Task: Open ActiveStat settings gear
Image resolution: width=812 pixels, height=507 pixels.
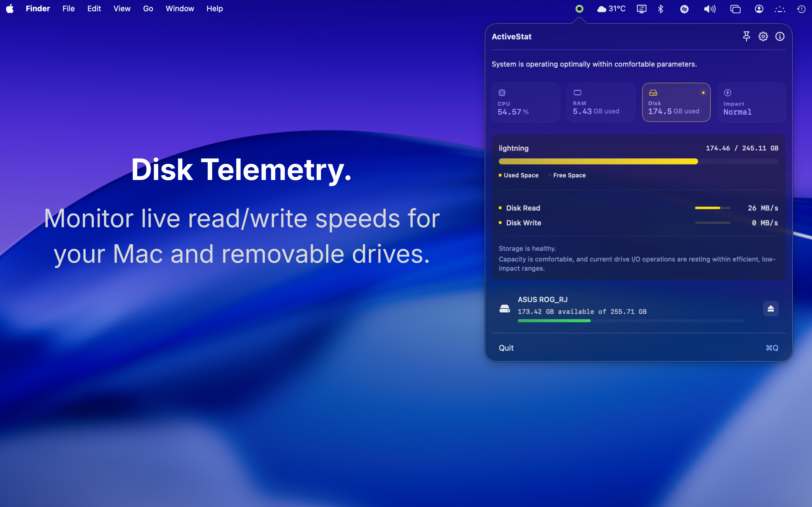Action: 763,36
